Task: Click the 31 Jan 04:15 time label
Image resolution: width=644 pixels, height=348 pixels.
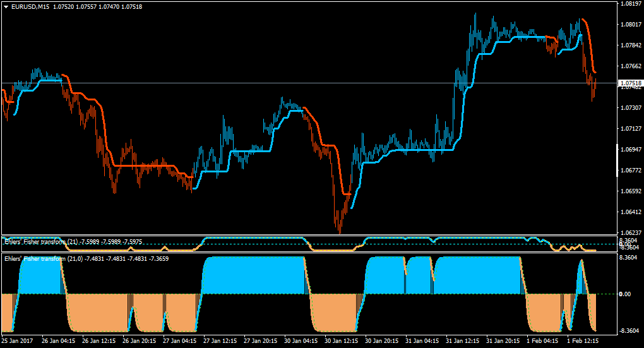Action: [422, 340]
